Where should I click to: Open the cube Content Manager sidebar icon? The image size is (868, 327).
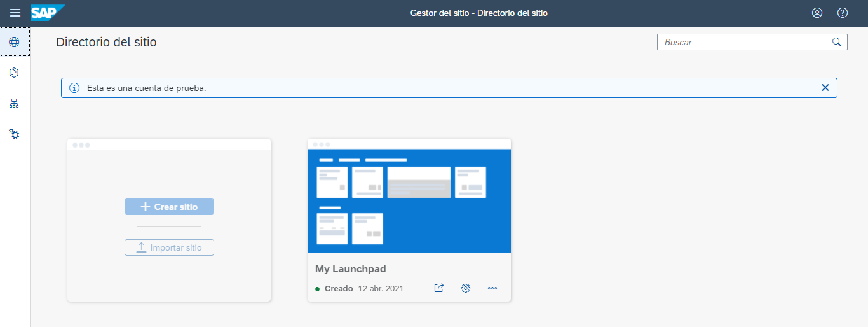pyautogui.click(x=15, y=73)
